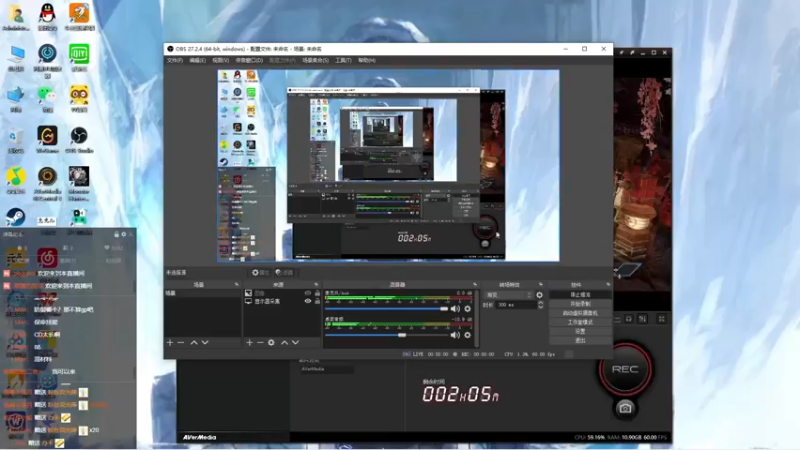The width and height of the screenshot is (800, 450).
Task: Open the 编辑(E) menu in OBS
Action: pyautogui.click(x=197, y=60)
